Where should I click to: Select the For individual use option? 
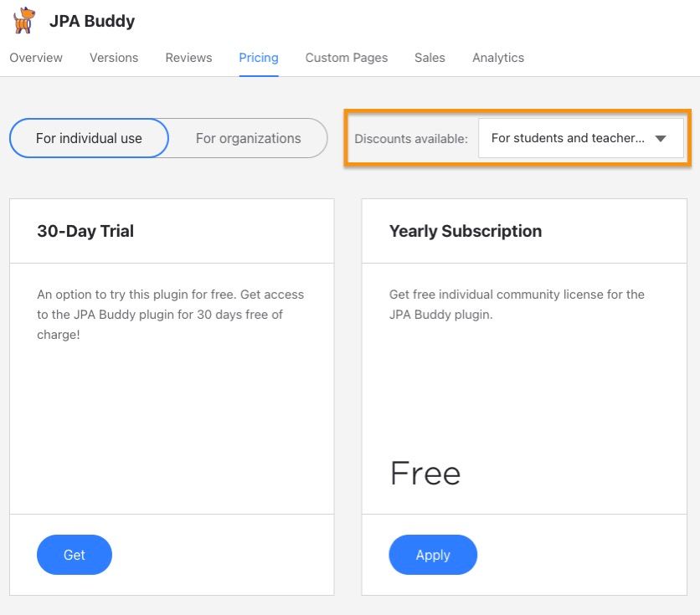(x=89, y=138)
